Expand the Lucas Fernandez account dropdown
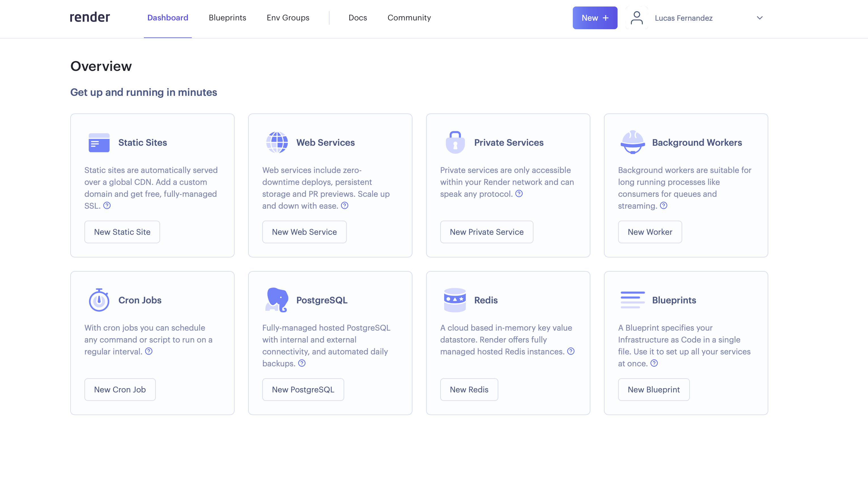The height and width of the screenshot is (503, 868). (760, 18)
